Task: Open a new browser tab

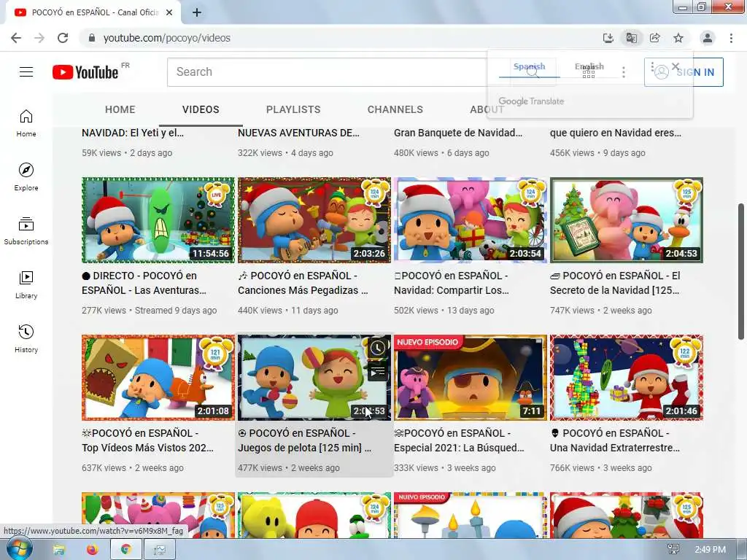Action: (x=197, y=13)
